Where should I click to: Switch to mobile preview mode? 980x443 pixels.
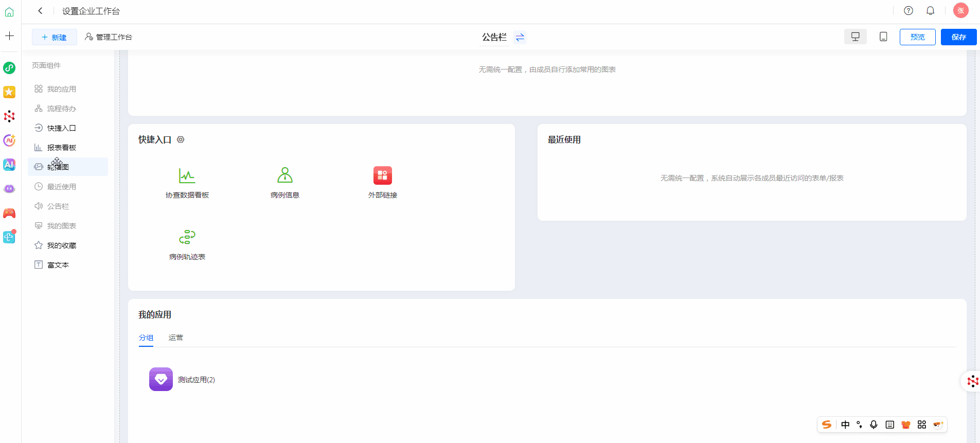pos(883,37)
